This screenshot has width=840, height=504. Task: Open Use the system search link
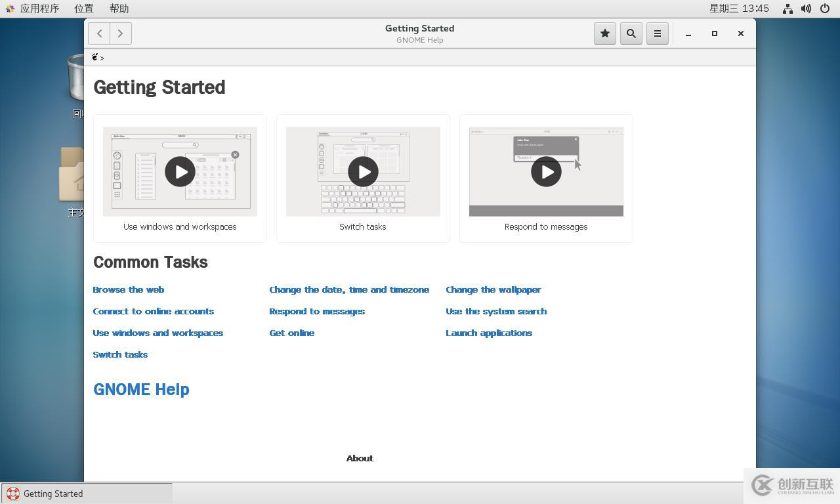(496, 311)
